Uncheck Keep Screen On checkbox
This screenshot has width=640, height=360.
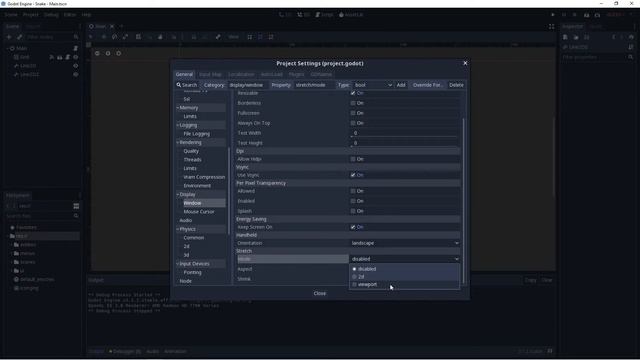pos(353,227)
